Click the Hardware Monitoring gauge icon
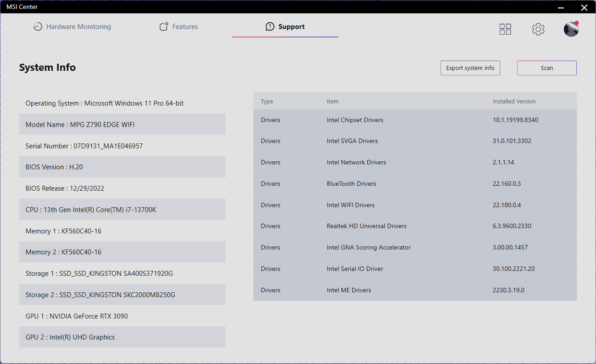This screenshot has width=596, height=364. pos(38,27)
